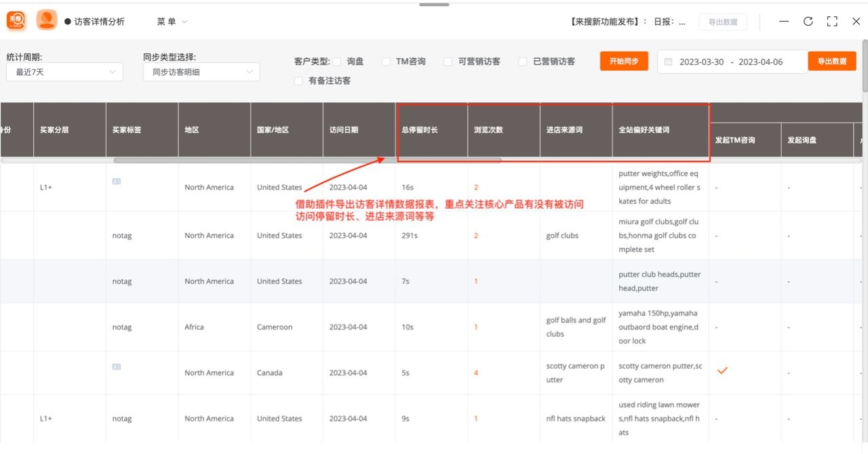Open the 菜单 dropdown menu
The image size is (868, 454).
(172, 22)
